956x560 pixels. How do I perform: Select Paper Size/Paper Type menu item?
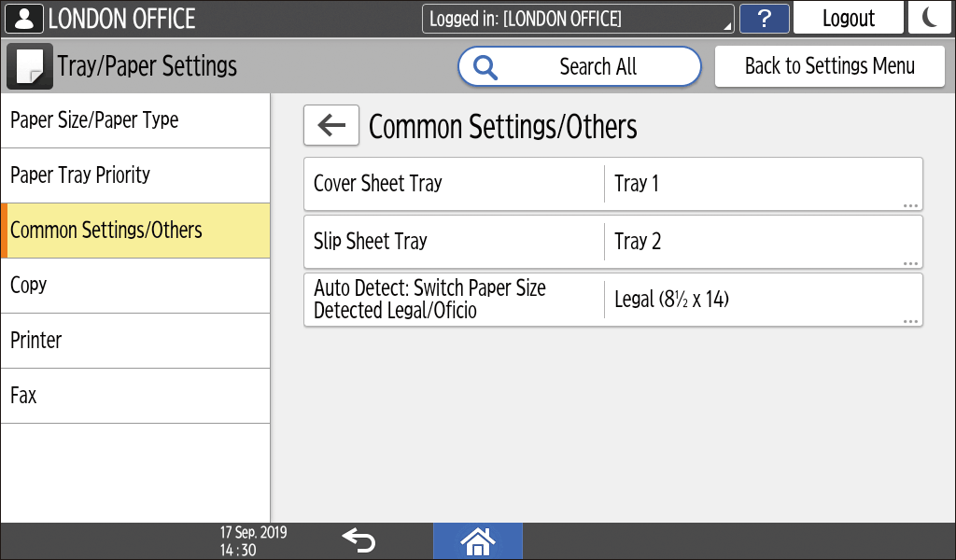click(135, 120)
